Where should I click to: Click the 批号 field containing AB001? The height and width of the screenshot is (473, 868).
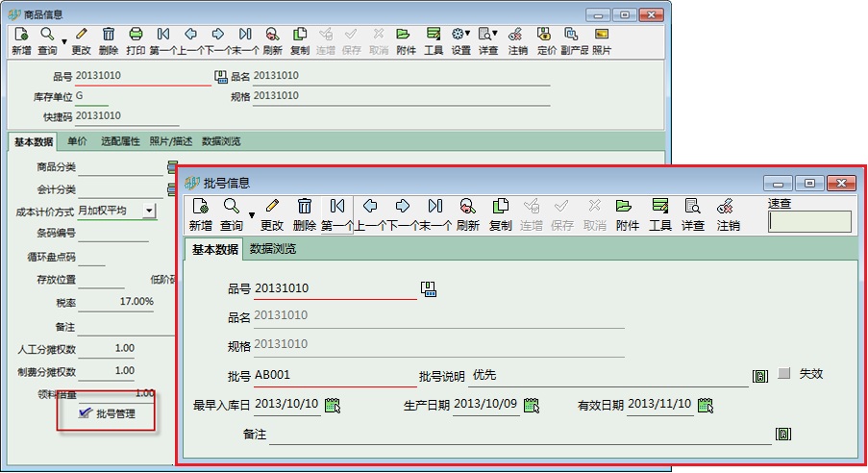pos(334,376)
